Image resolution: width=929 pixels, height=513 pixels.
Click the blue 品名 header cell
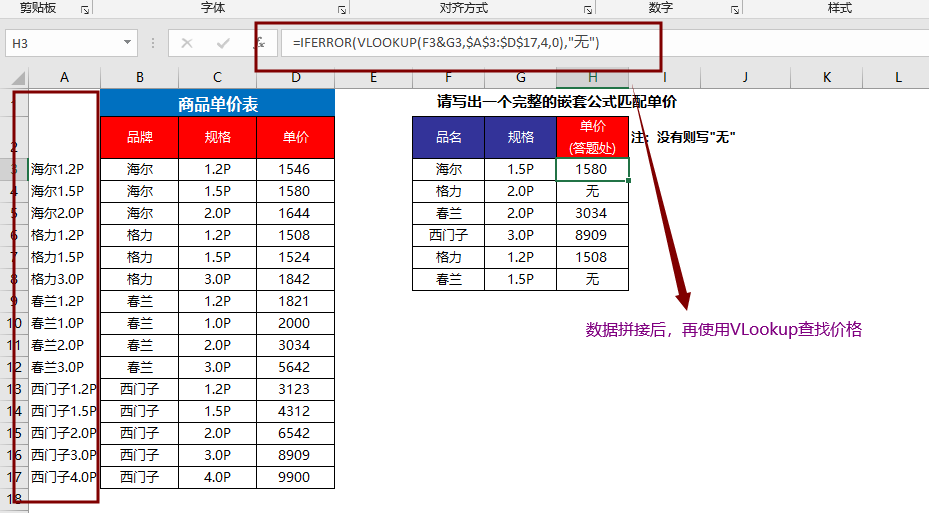click(x=449, y=137)
